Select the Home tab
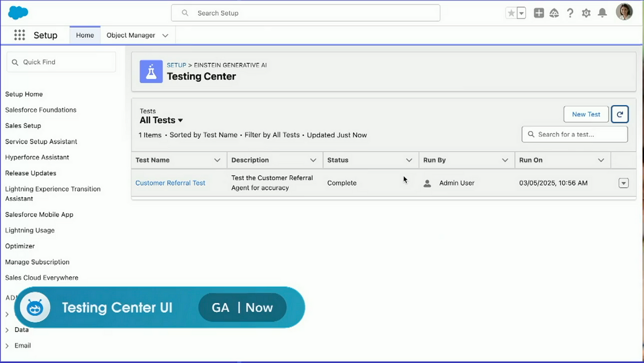The image size is (644, 363). pyautogui.click(x=85, y=35)
